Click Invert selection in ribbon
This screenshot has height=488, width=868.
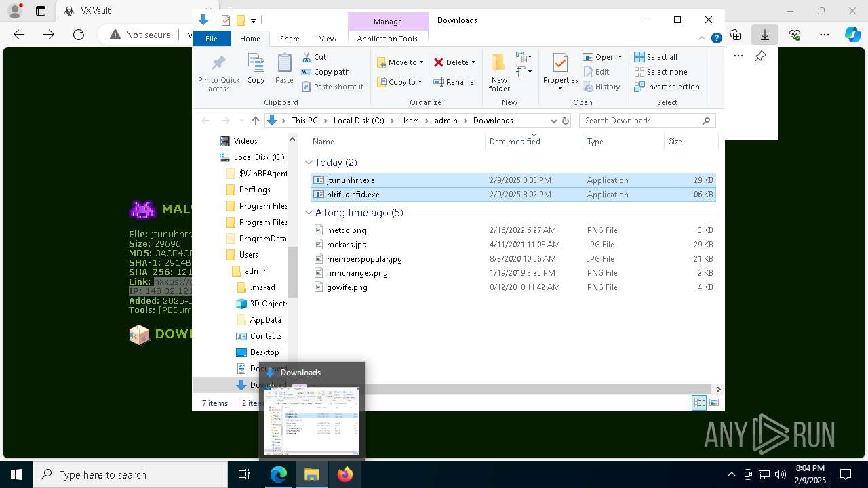point(667,87)
